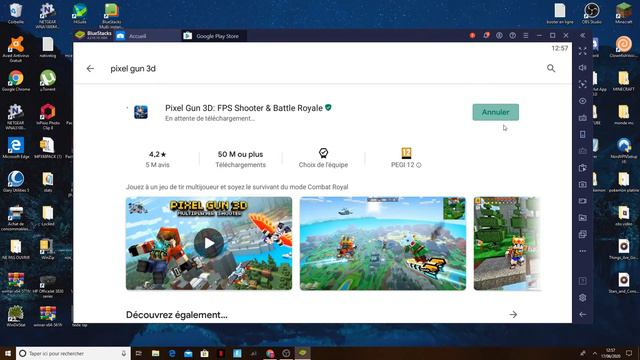Open more options three dots in BlueStacks sidebar
This screenshot has height=360, width=640.
tap(582, 251)
